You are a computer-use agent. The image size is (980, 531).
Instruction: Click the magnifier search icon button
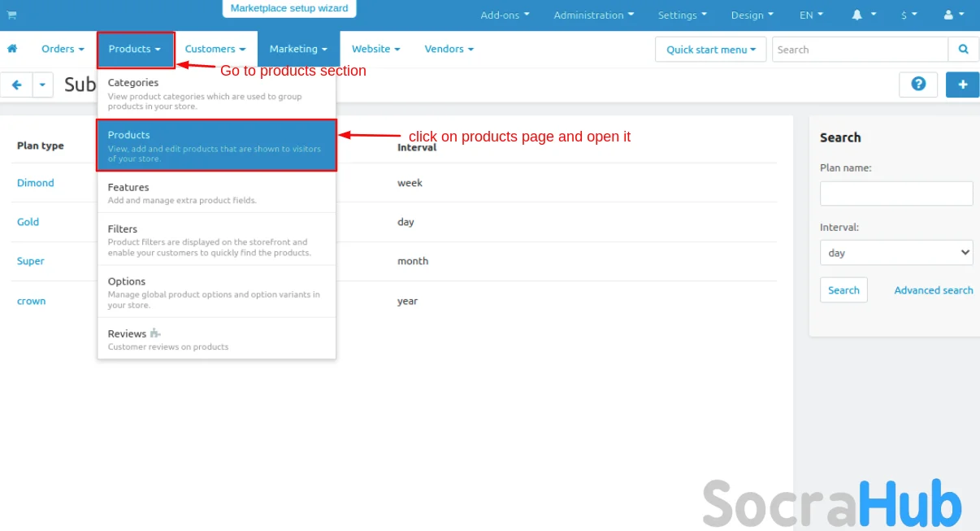(963, 50)
